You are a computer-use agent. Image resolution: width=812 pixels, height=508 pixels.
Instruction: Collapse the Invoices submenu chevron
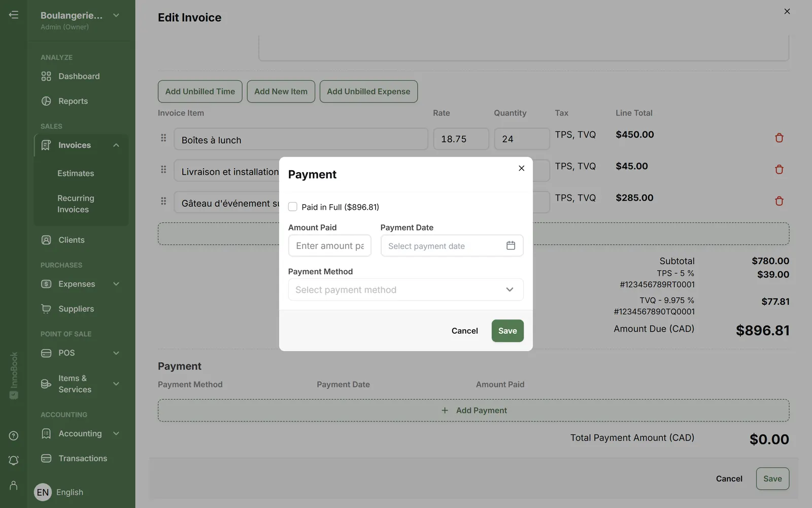[x=116, y=145]
